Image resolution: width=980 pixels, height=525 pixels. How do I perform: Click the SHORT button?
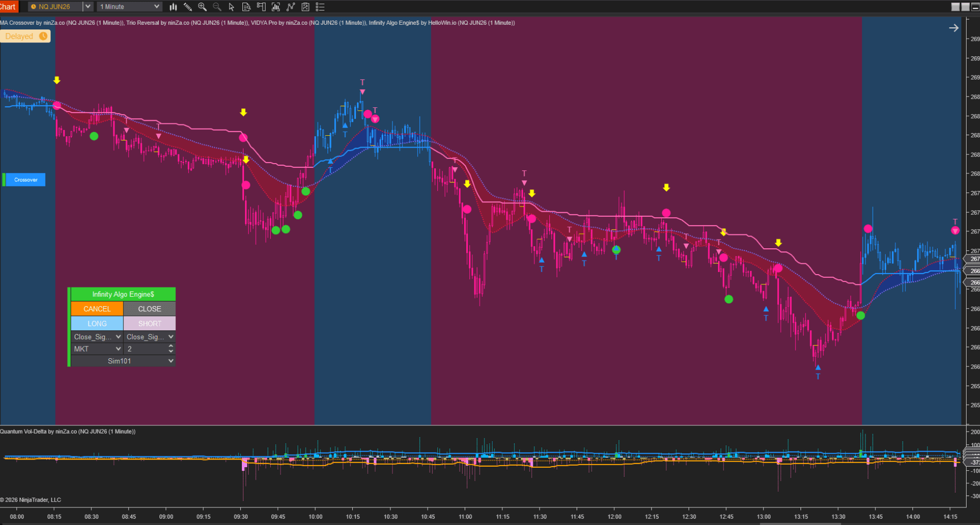coord(150,324)
